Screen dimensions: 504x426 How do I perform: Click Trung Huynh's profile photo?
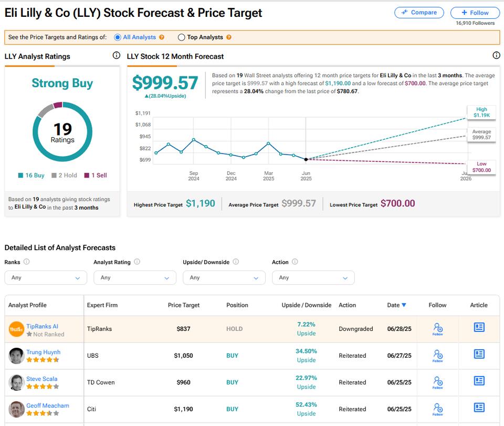point(16,356)
